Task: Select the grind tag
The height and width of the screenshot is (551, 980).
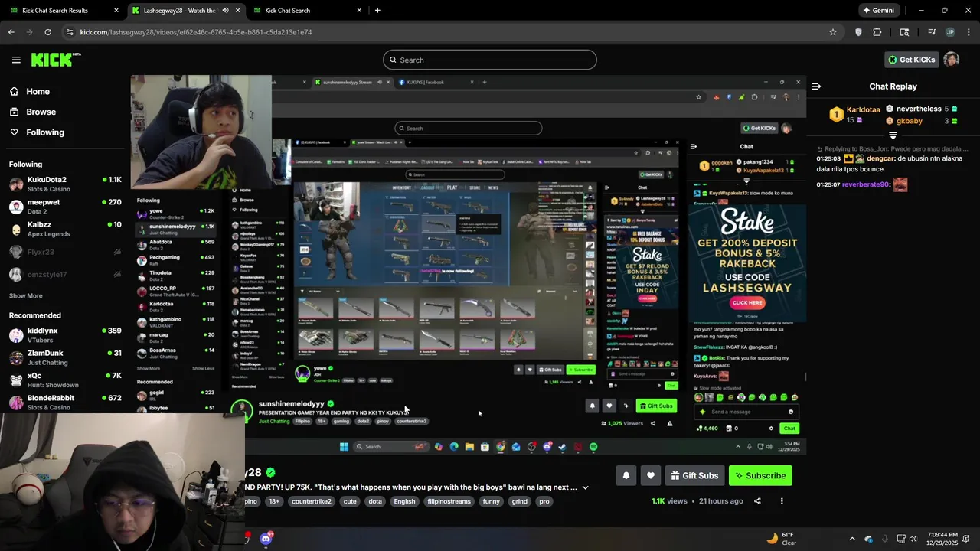Action: click(x=520, y=501)
